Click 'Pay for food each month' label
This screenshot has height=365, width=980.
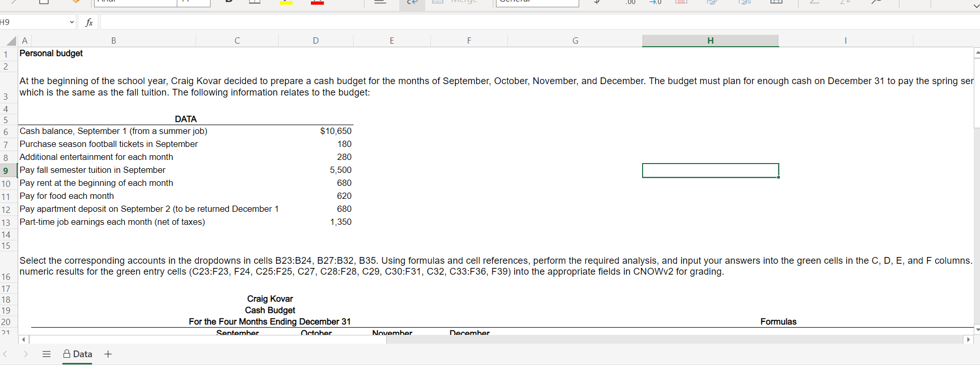(x=67, y=196)
